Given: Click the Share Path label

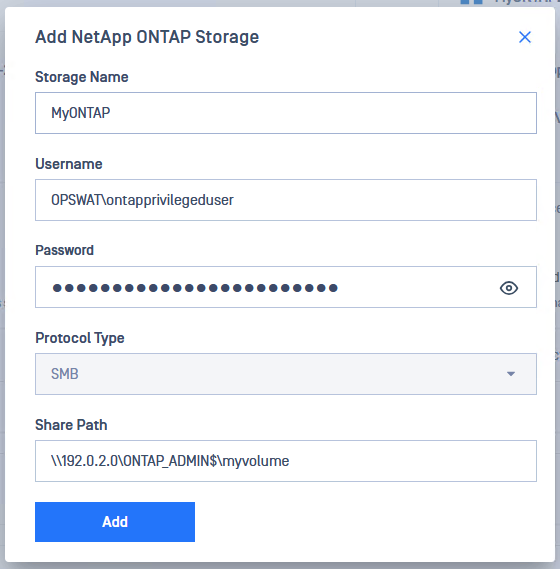Looking at the screenshot, I should tap(71, 425).
